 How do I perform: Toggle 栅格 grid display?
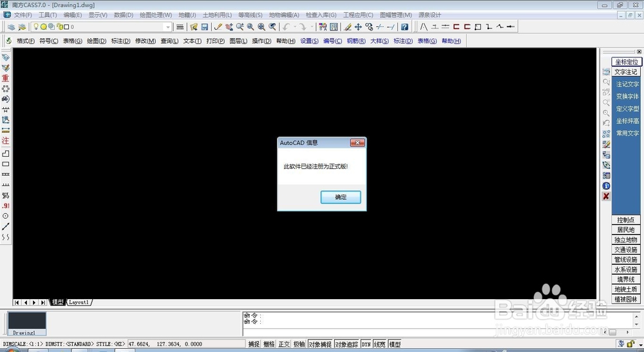[269, 344]
